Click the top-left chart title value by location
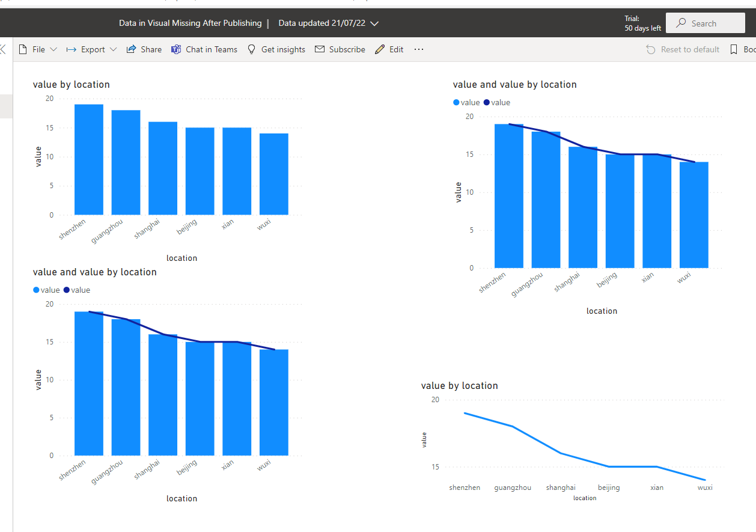756x532 pixels. [x=72, y=84]
